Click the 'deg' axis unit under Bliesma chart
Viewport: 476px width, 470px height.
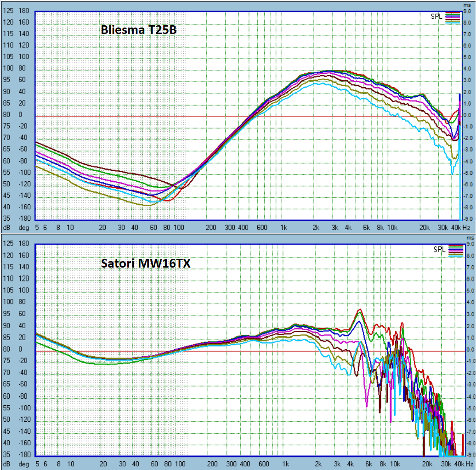tap(24, 228)
